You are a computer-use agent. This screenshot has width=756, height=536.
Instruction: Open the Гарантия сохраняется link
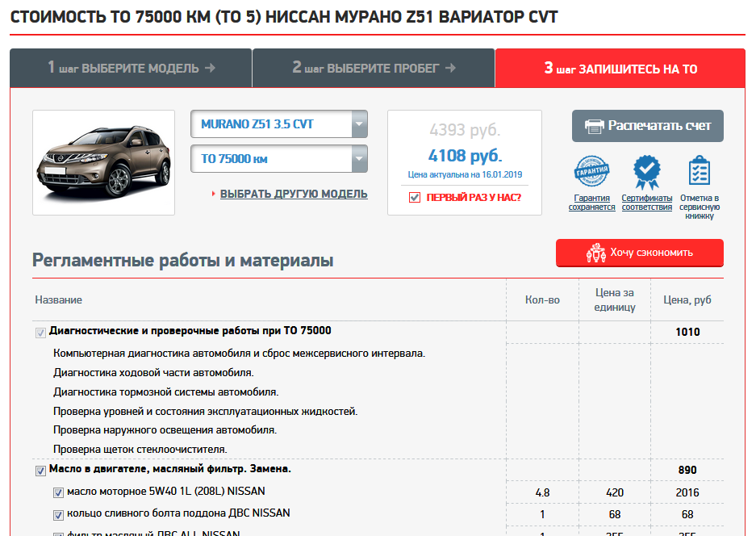pyautogui.click(x=591, y=203)
